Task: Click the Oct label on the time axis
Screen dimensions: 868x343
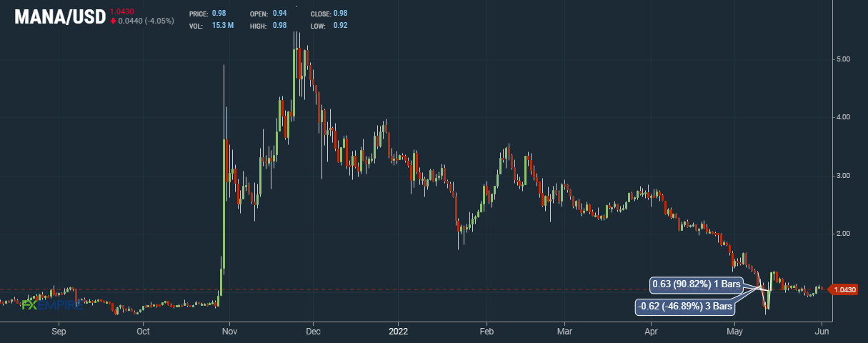Action: [x=143, y=332]
